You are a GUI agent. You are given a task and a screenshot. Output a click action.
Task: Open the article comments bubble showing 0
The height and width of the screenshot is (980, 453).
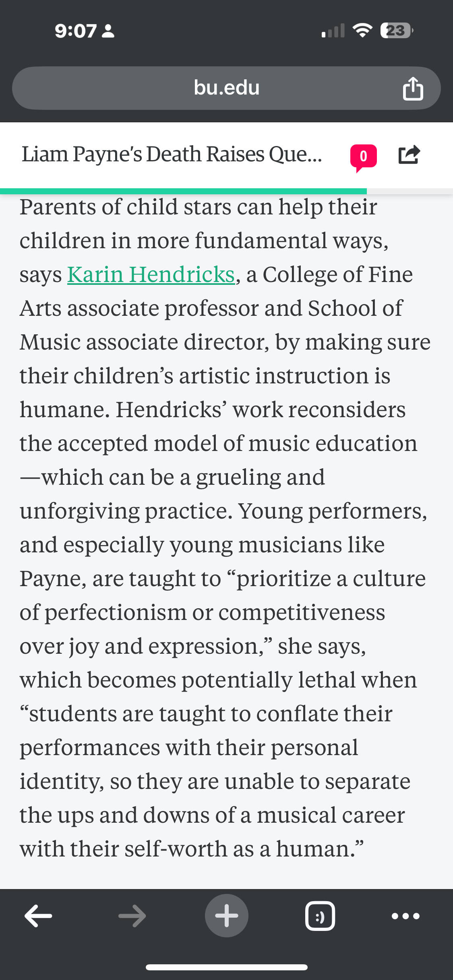click(363, 157)
